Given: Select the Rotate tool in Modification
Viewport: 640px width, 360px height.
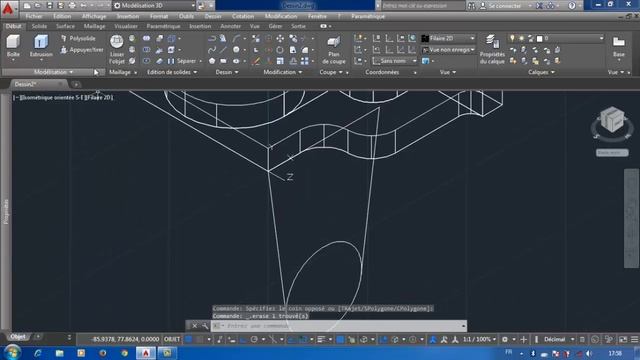Looking at the screenshot, I should click(x=280, y=50).
